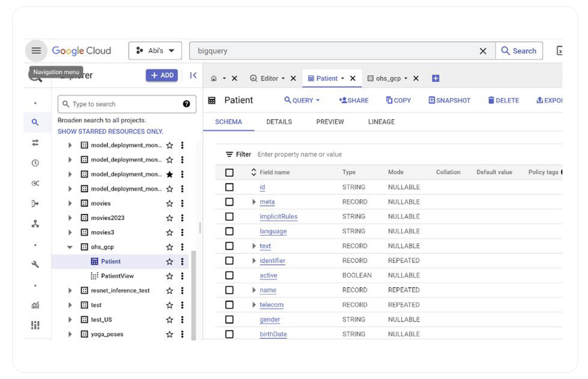Expand the meta record field
This screenshot has height=379, width=588.
(254, 202)
